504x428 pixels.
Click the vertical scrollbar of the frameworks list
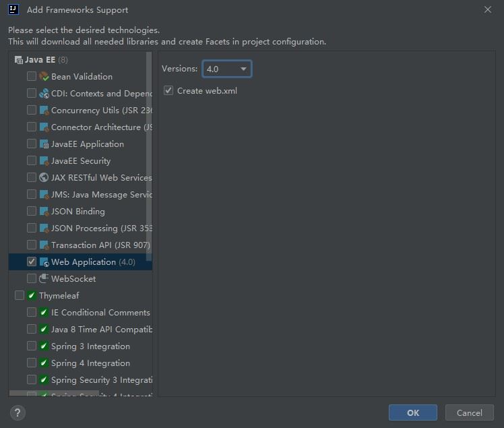[x=149, y=156]
